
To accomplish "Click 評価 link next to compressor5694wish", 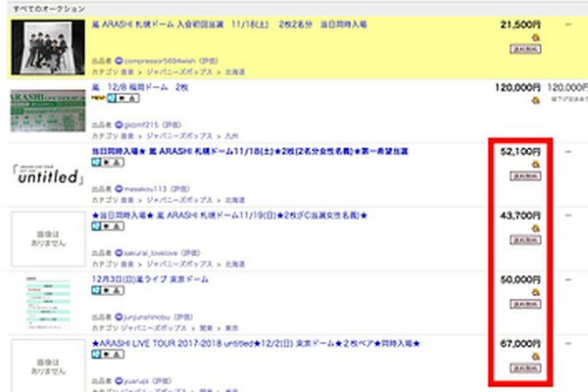I will click(x=209, y=61).
